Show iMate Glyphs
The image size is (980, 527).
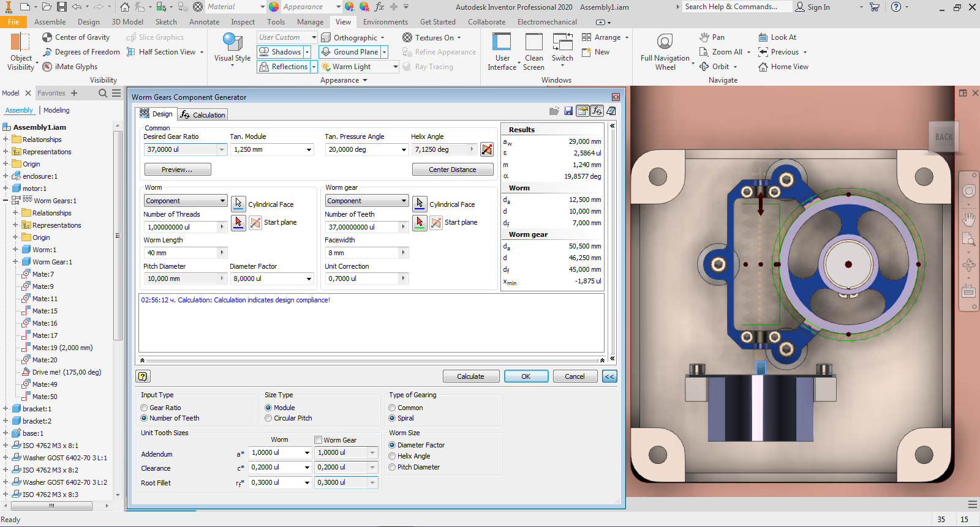70,67
